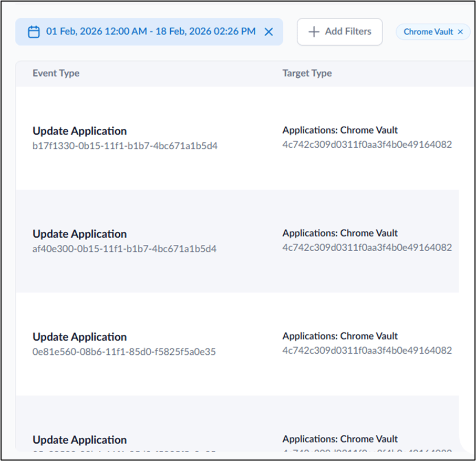The height and width of the screenshot is (461, 476).
Task: Select event ID b17f1330-0b15-11f1-b1b7-4bc671a1b5d4
Action: 125,146
